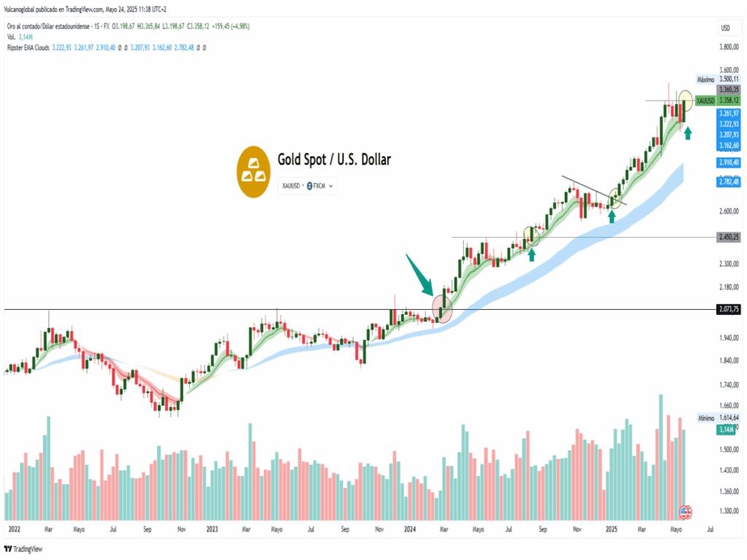Click the pink breakout circle marker
The image size is (747, 560).
click(443, 307)
